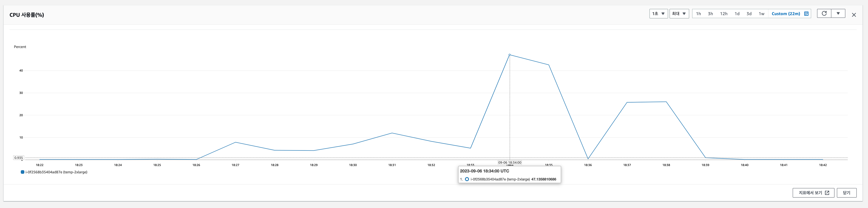Open the refresh options dropdown arrow
Screen dimensions: 868x208
(838, 14)
